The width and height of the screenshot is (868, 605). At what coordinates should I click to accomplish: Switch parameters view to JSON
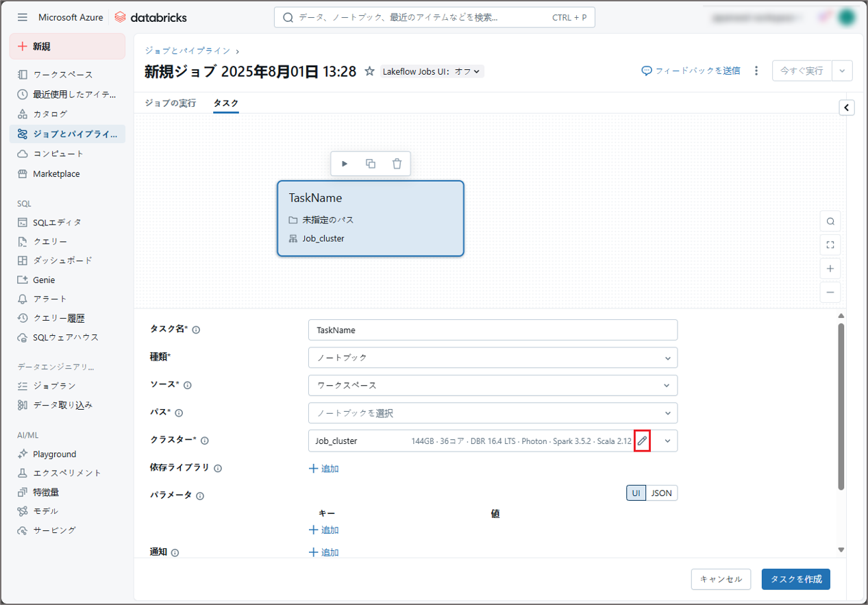[x=661, y=493]
